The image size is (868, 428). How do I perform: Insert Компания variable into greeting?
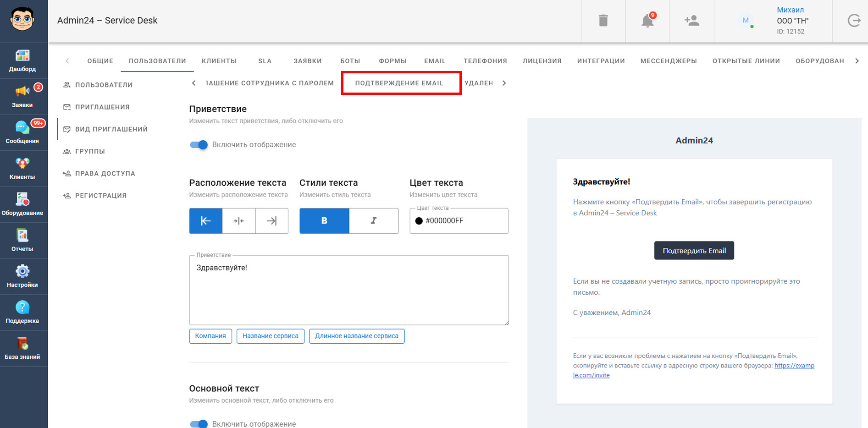[x=210, y=336]
